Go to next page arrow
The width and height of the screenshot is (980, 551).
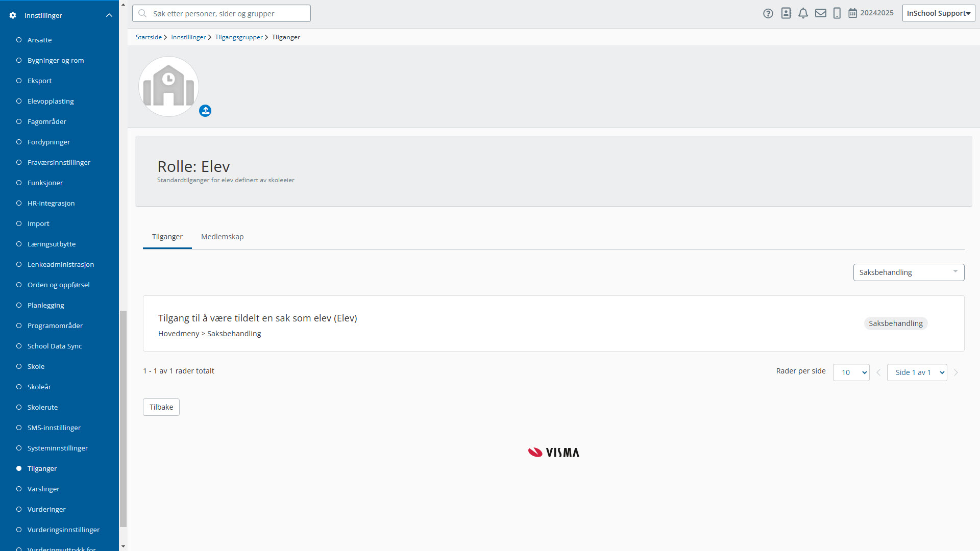[956, 372]
